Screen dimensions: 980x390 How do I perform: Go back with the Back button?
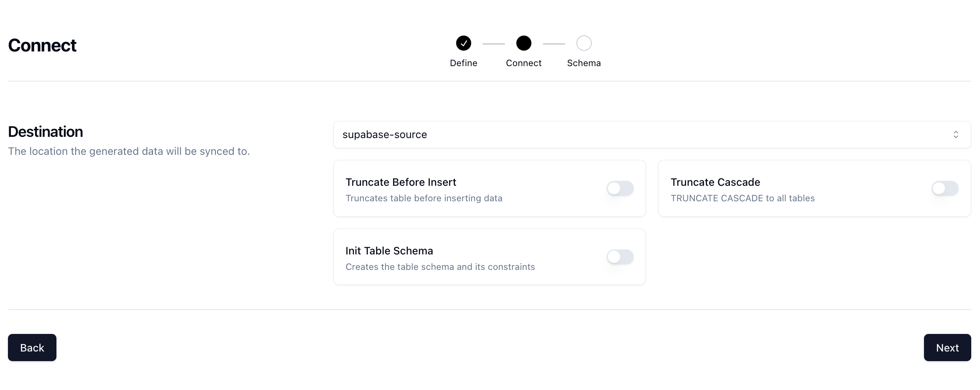pos(32,347)
